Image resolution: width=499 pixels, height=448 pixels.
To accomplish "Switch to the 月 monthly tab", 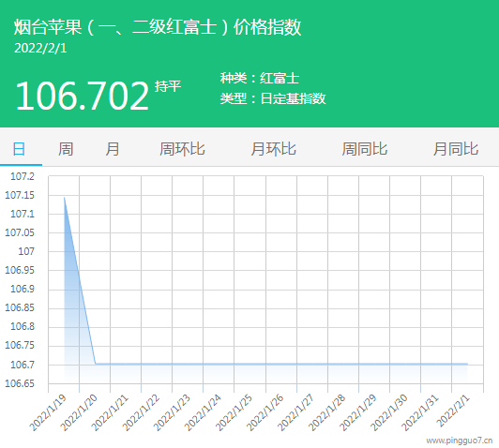I will [x=113, y=149].
